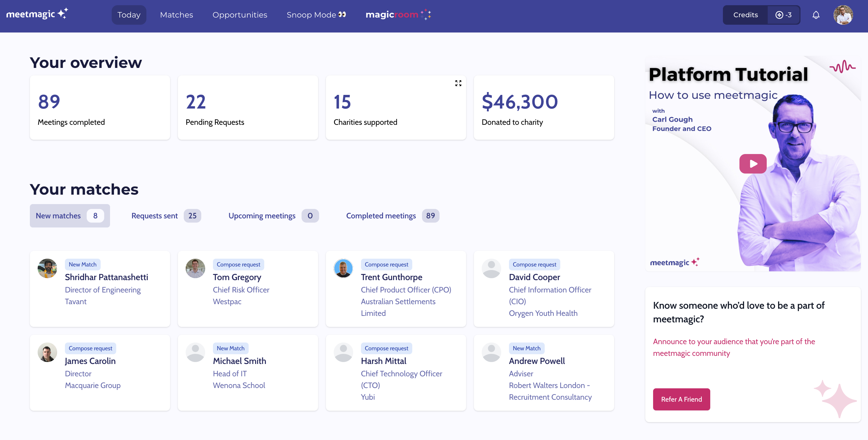Click the Upcoming meetings count 0

click(x=310, y=216)
